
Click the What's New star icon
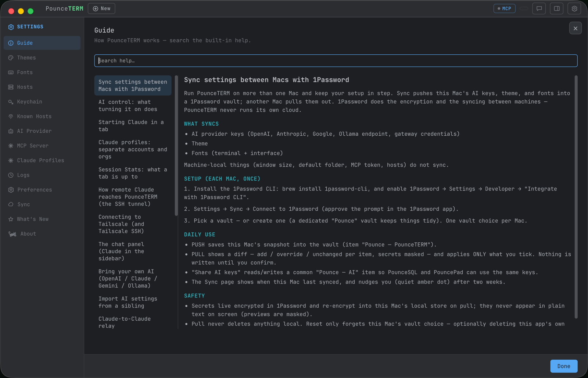[x=11, y=219]
